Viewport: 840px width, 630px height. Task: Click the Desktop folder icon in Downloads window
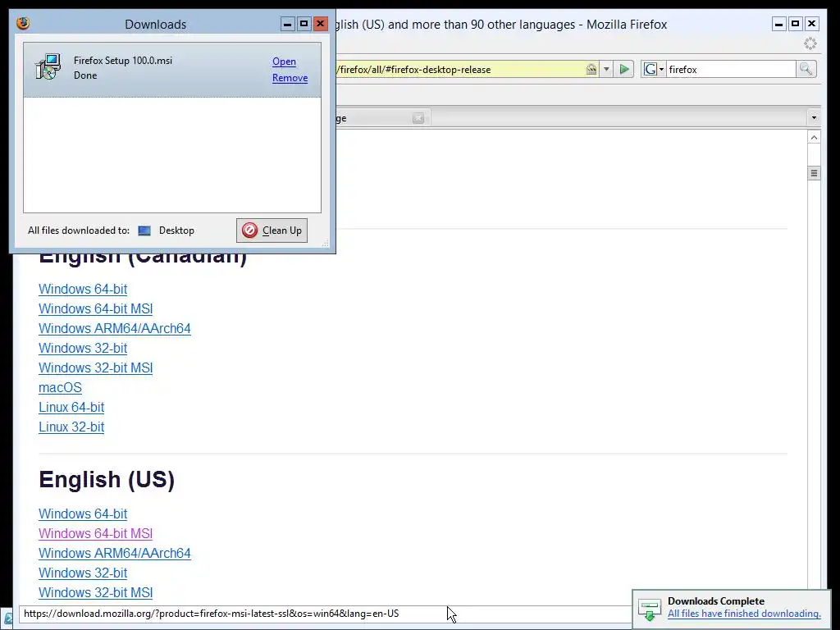click(144, 231)
